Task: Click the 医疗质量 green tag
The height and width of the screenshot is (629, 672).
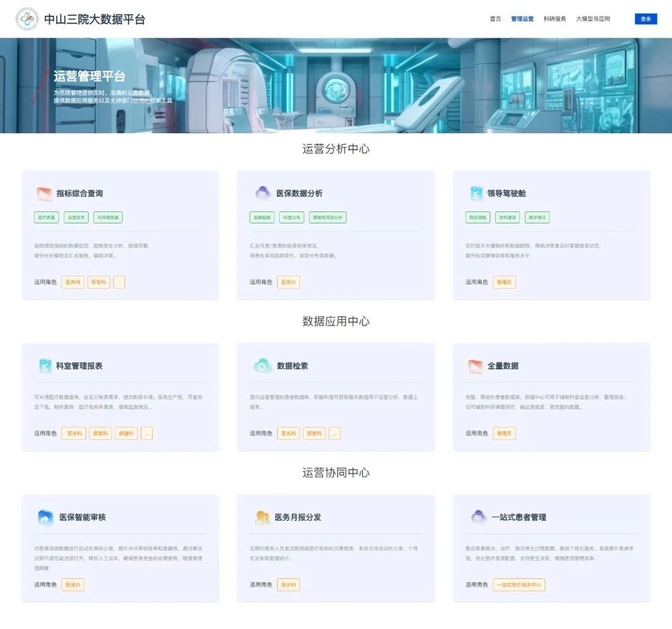Action: [46, 218]
